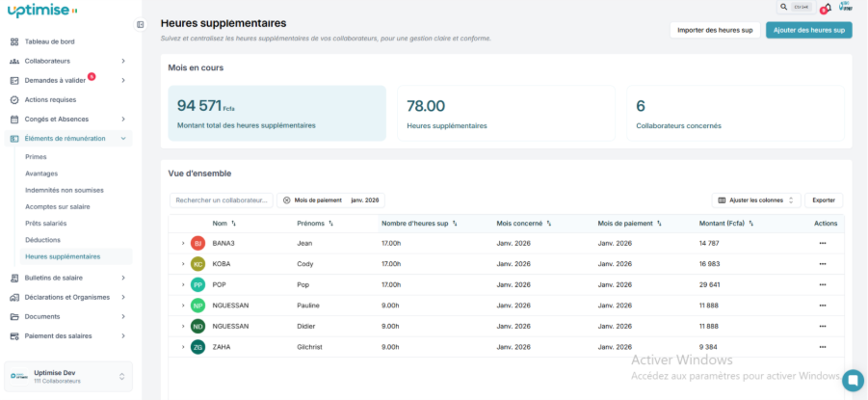Open actions menu for BANA3 row
Viewport: 868px width, 400px height.
(822, 243)
